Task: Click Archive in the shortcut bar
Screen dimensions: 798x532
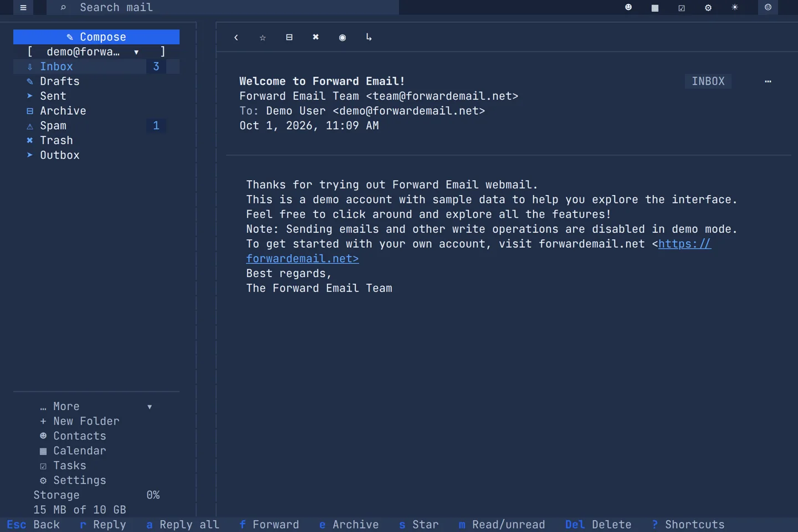Action: coord(349,525)
